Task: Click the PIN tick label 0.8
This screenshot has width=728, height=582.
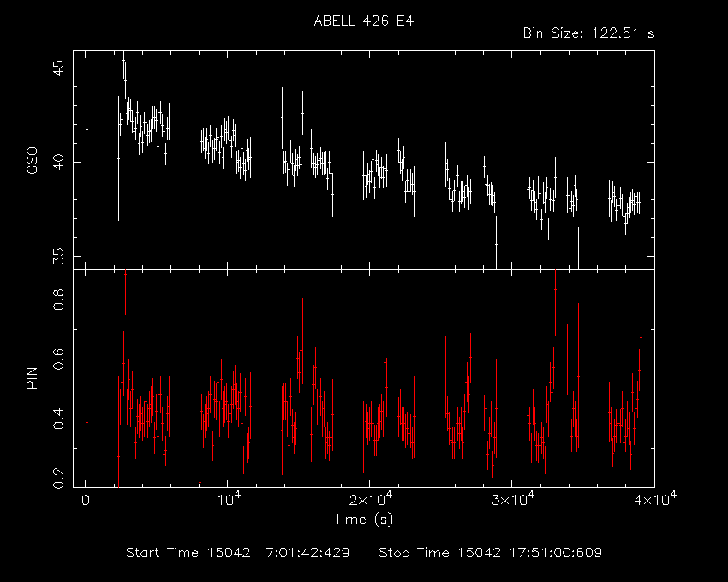Action: pos(59,300)
